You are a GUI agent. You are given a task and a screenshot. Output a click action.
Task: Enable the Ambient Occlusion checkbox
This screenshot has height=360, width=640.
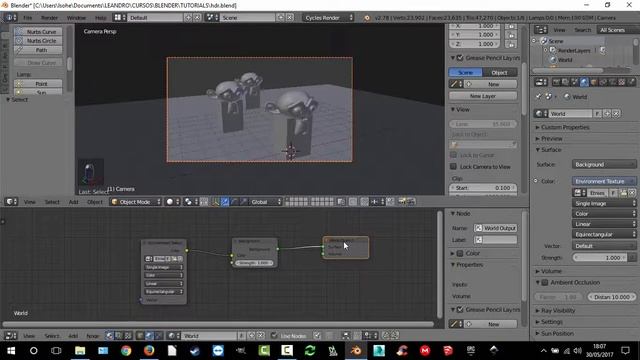(x=544, y=282)
